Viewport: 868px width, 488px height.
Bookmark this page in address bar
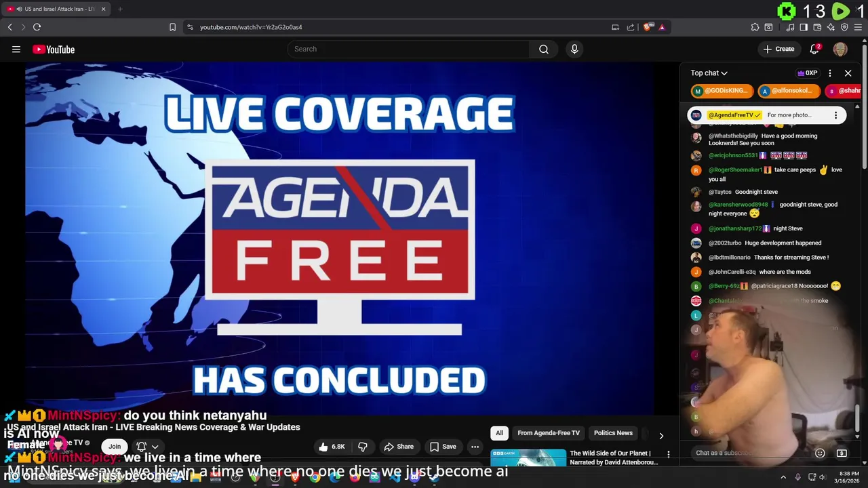tap(172, 27)
